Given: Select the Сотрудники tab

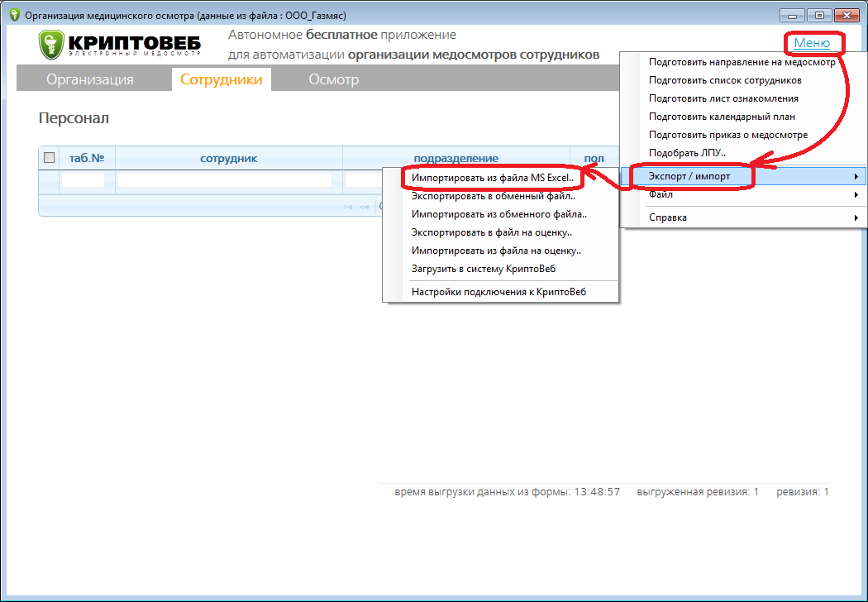Looking at the screenshot, I should pos(221,79).
